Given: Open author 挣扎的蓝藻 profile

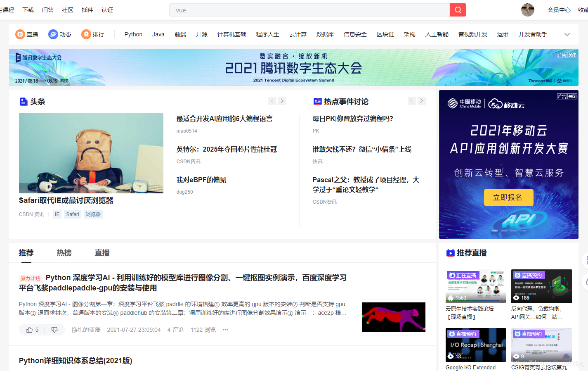Looking at the screenshot, I should 86,330.
